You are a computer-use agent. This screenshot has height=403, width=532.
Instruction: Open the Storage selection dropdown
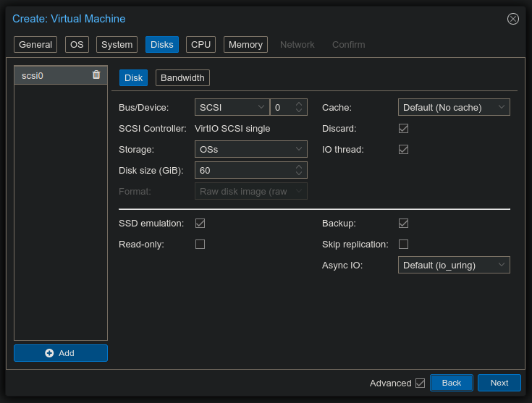251,149
